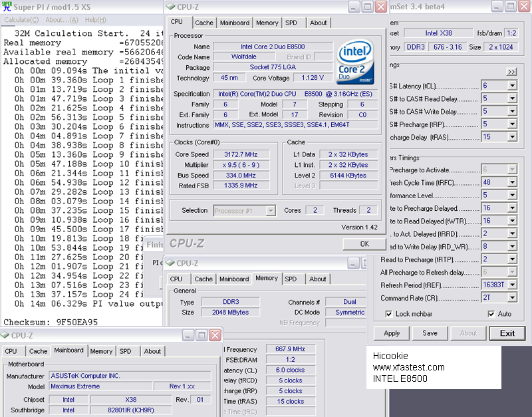Select CPU tab in the Memory CPU-Z window
532x417 pixels.
[176, 279]
